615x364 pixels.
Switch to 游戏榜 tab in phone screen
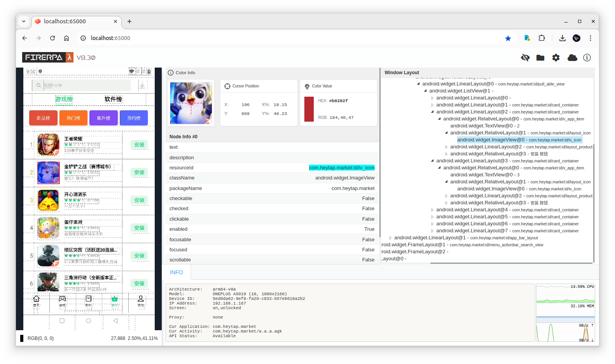[64, 99]
